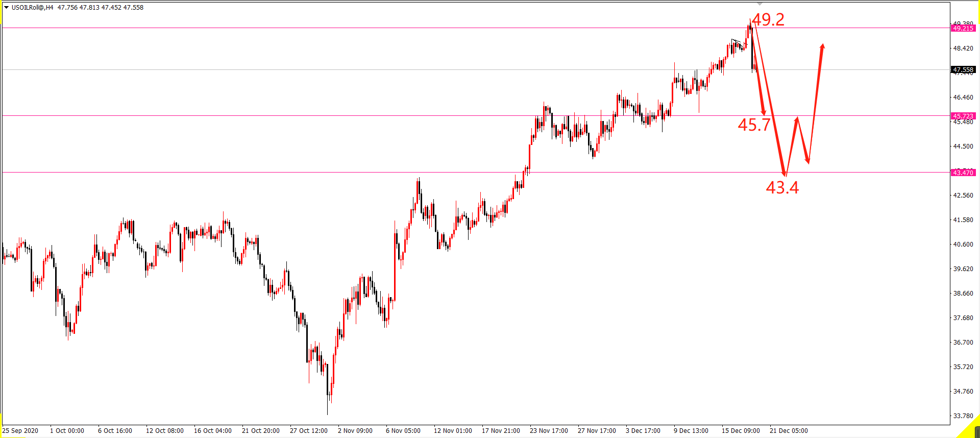The image size is (980, 438).
Task: Click the 36.700 price scale value
Action: click(x=963, y=343)
